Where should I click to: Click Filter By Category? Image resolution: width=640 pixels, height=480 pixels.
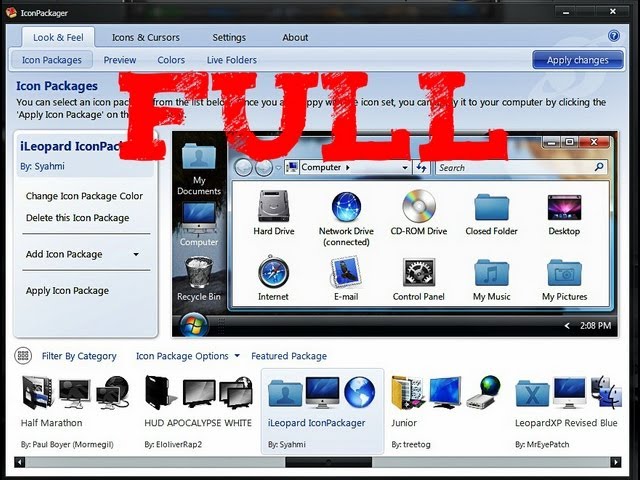click(x=79, y=356)
